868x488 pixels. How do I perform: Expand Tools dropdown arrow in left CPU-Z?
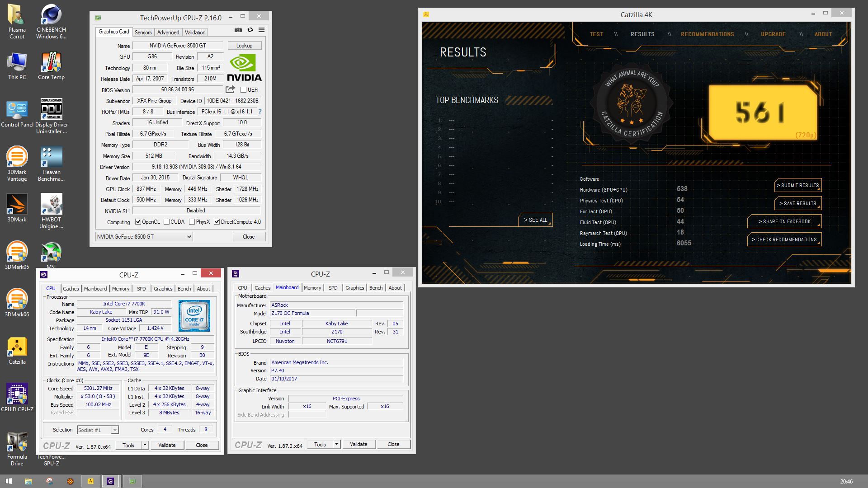coord(145,445)
